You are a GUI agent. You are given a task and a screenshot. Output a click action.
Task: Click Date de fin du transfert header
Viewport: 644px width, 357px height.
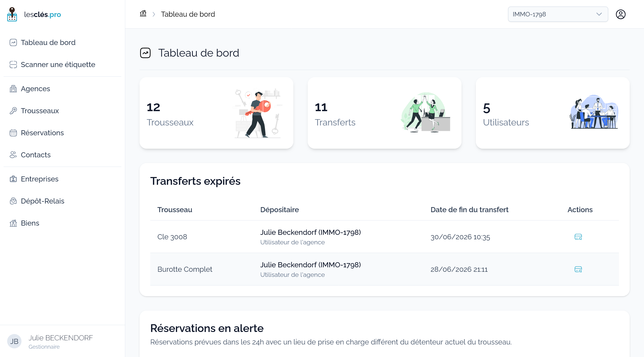(x=469, y=210)
